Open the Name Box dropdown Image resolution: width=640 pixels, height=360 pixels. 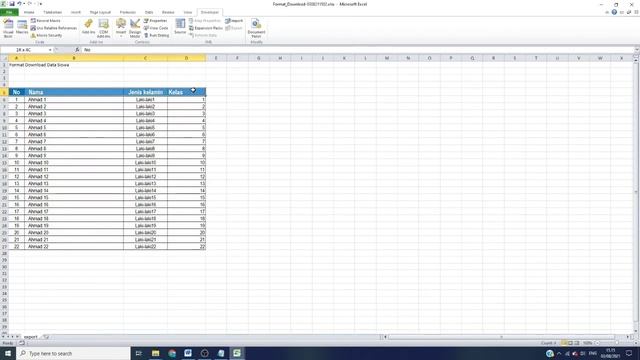pyautogui.click(x=50, y=50)
